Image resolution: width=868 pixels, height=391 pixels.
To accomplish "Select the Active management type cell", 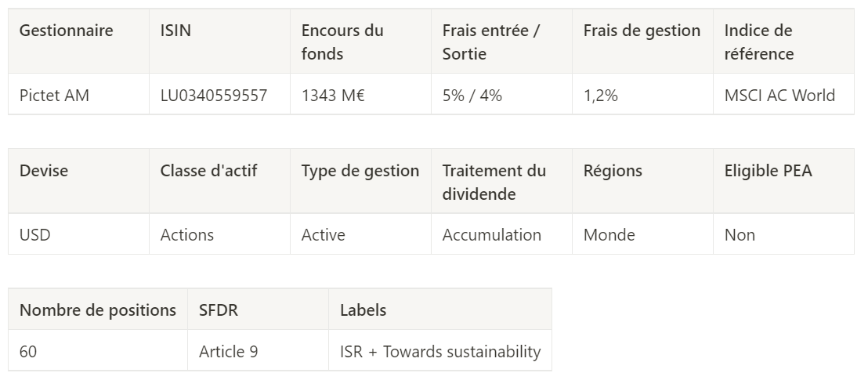I will click(x=324, y=235).
